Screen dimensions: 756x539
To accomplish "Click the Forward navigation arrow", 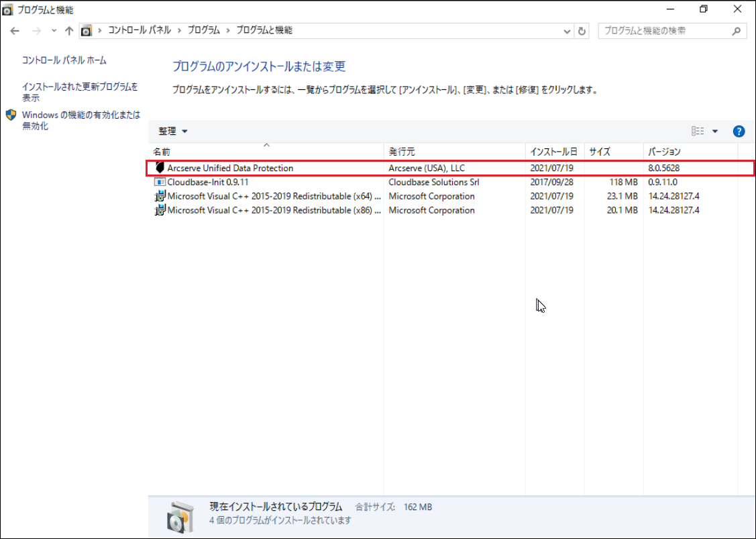I will [36, 31].
